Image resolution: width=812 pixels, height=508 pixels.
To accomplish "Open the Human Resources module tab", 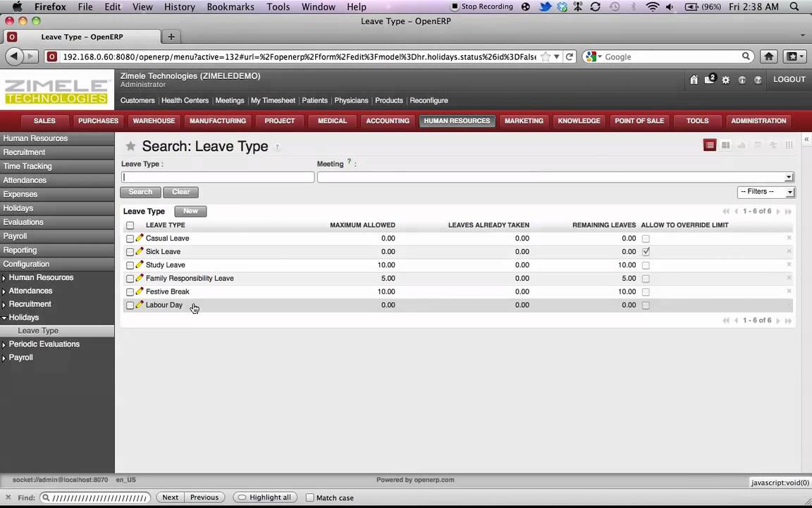I will (457, 121).
